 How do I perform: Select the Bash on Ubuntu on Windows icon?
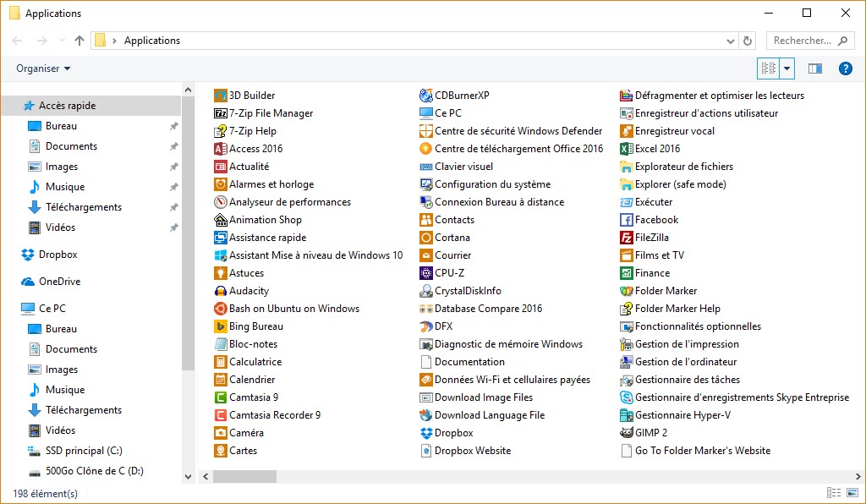point(221,309)
